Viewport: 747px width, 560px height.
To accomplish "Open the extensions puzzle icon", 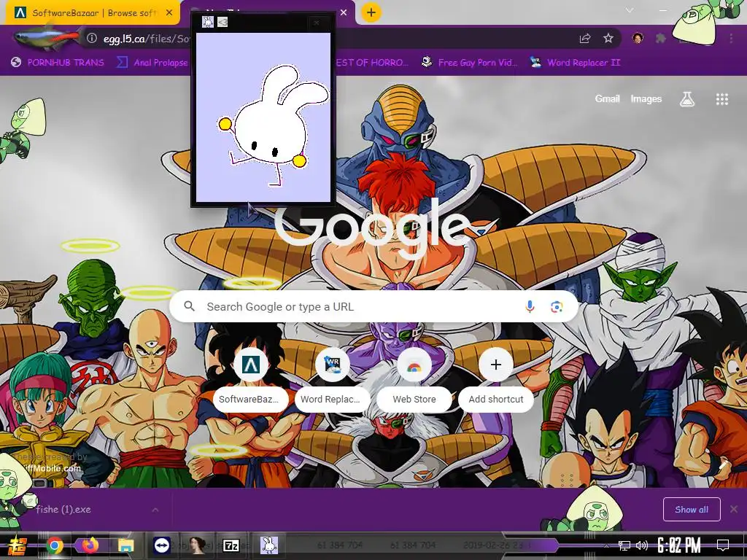I will point(660,39).
